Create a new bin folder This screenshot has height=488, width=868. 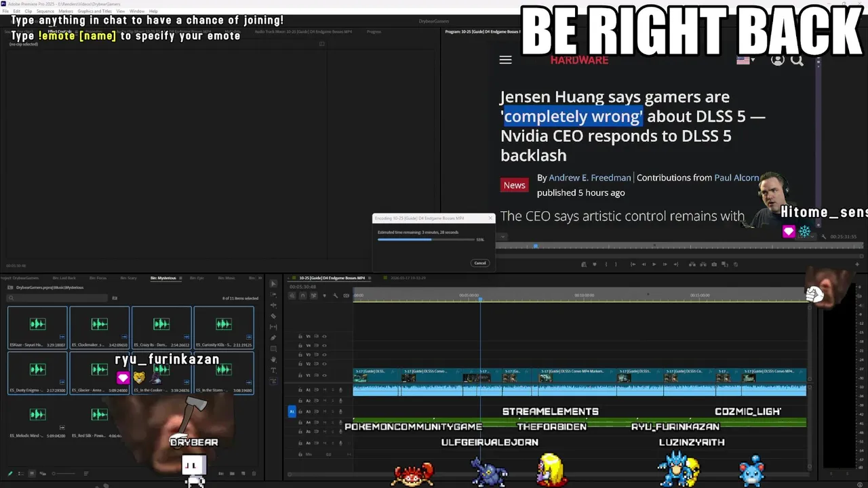coord(232,473)
